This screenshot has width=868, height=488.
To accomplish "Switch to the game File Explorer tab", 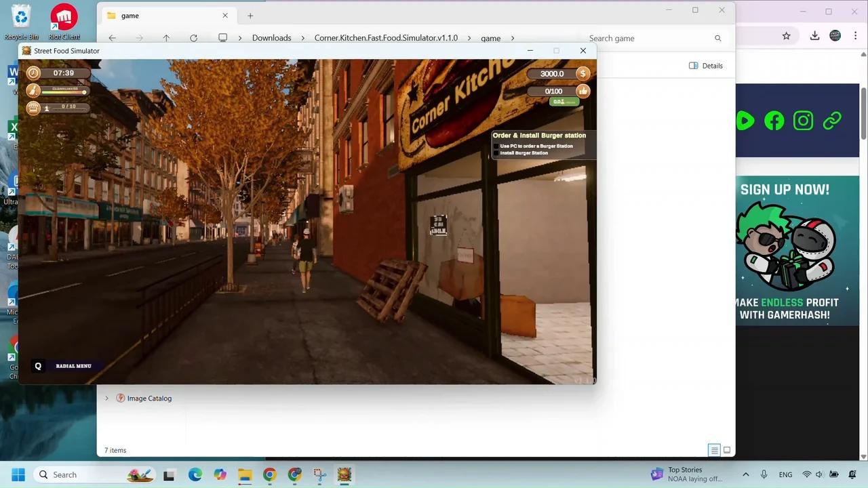I will pos(130,15).
